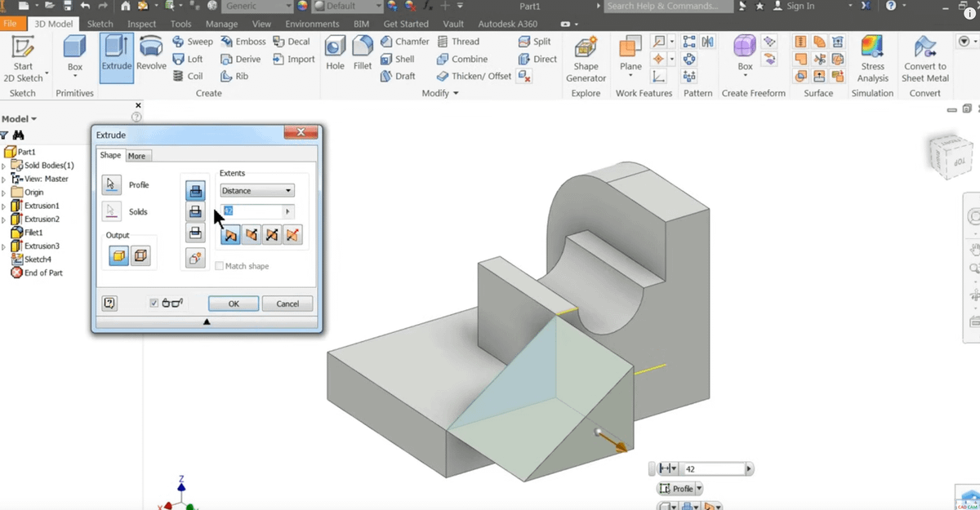Expand the Origin folder in the browser

coord(4,193)
